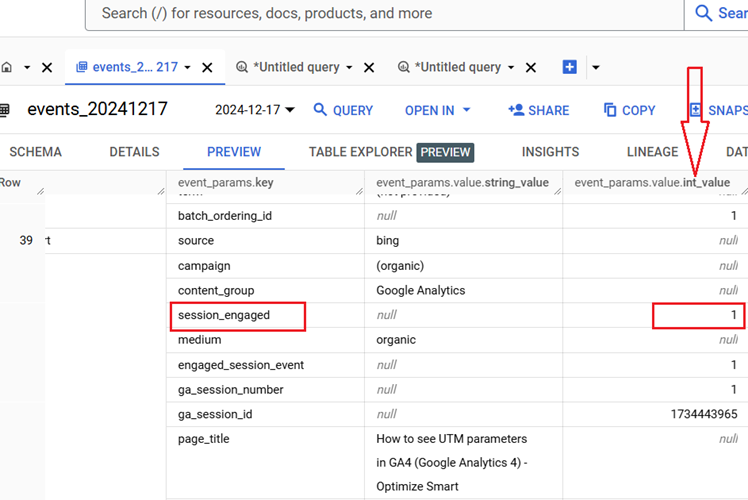Click the How to see UTM parameters text
748x500 pixels.
click(451, 439)
